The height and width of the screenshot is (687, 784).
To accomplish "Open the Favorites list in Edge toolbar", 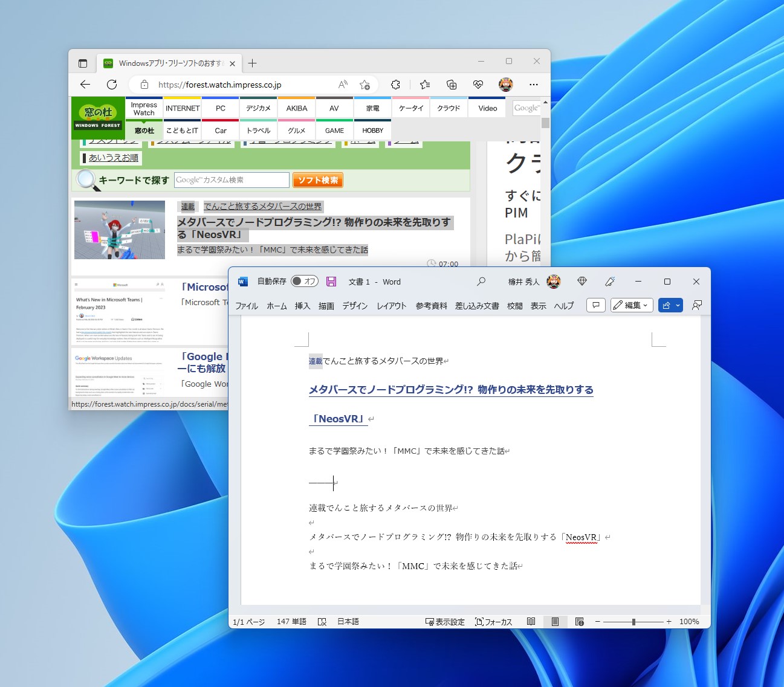I will tap(424, 85).
